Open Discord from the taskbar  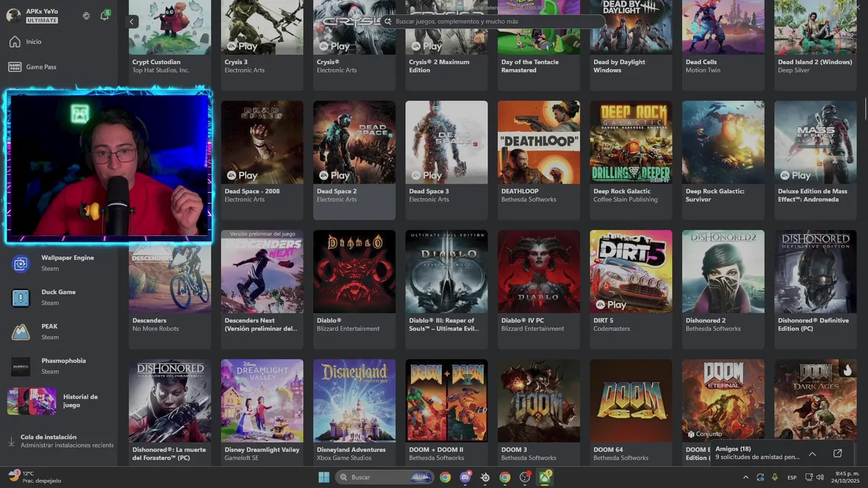[x=465, y=477]
